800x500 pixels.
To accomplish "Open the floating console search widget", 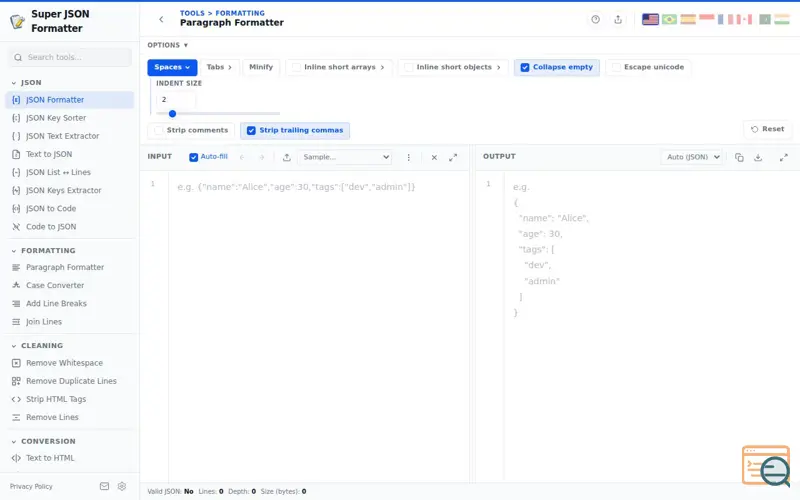I will tap(766, 465).
